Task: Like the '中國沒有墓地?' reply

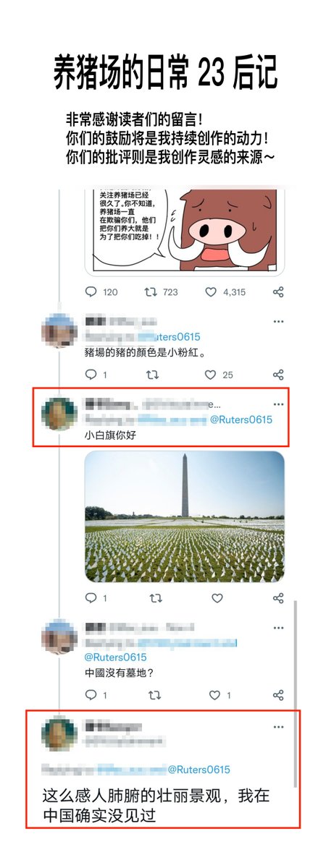Action: pyautogui.click(x=214, y=694)
